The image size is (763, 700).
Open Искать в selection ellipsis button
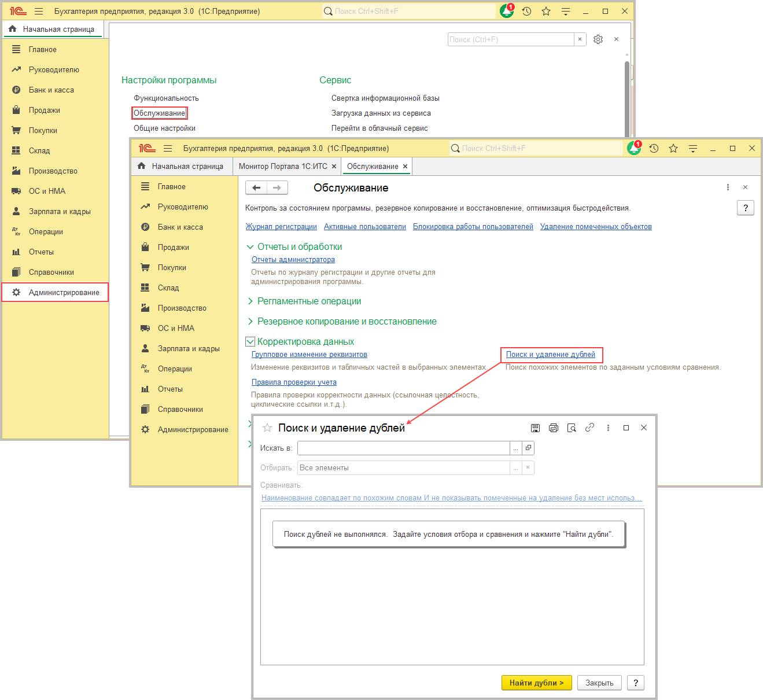516,448
